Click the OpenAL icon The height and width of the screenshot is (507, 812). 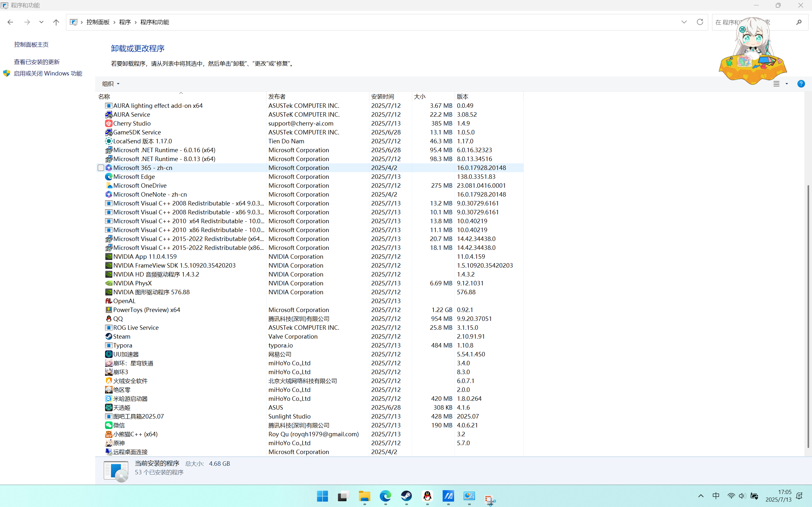pos(109,301)
